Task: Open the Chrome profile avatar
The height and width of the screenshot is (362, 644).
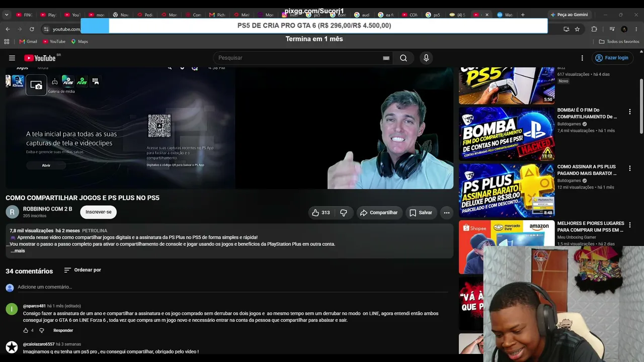Action: click(x=624, y=29)
